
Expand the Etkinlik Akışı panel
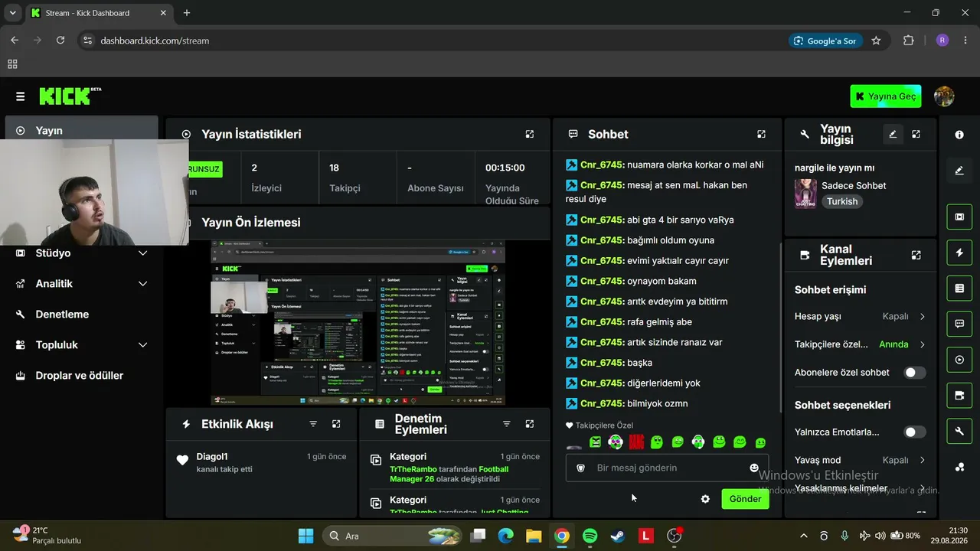[x=336, y=424]
